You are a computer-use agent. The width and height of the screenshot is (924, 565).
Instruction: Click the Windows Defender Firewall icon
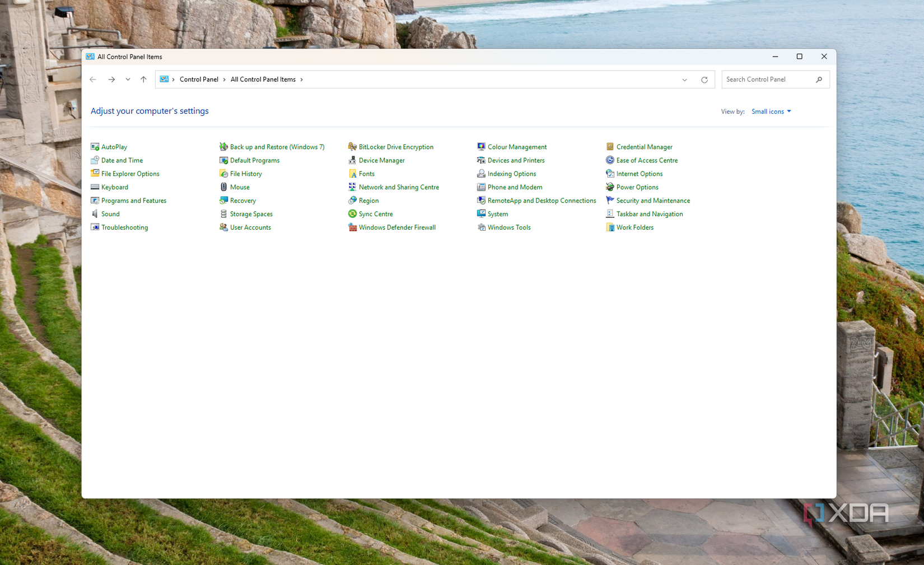pos(352,227)
